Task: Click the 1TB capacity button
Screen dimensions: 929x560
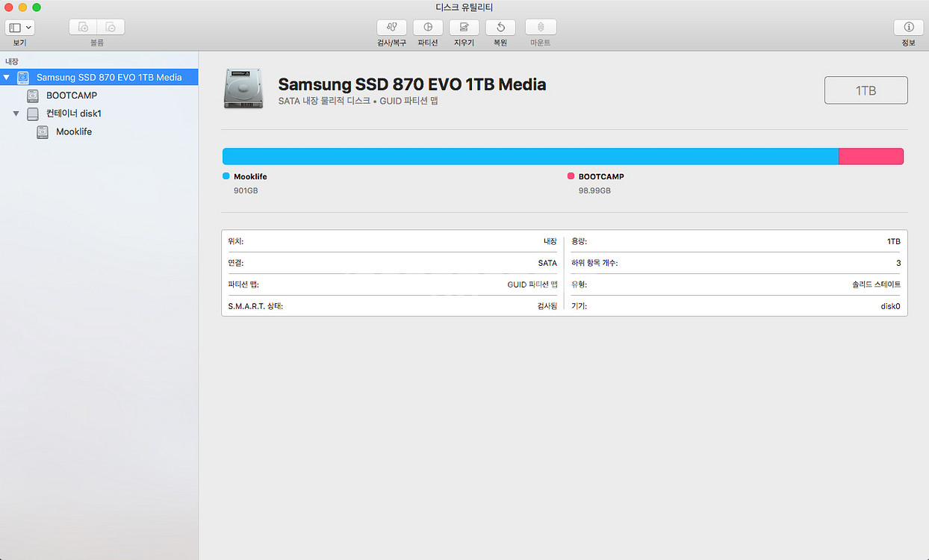Action: (x=866, y=90)
